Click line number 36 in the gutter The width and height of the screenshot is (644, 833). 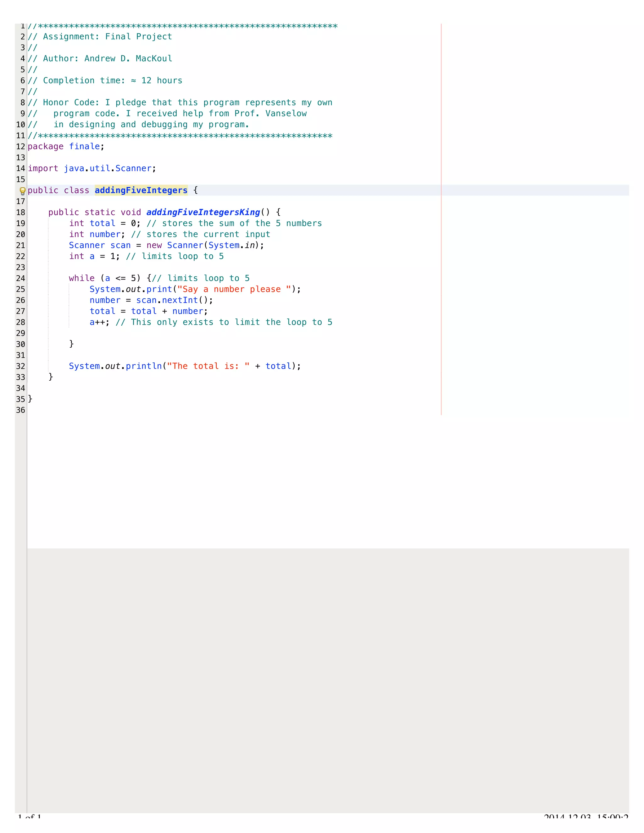[x=21, y=410]
